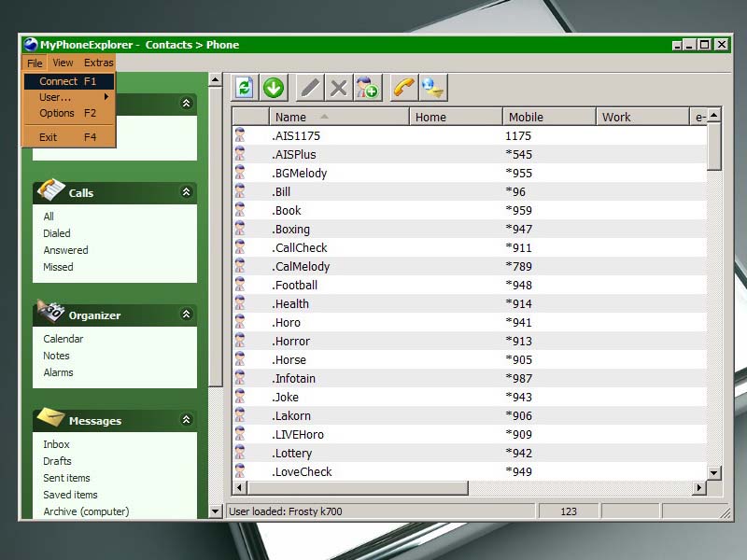Open the View menu
This screenshot has height=560, width=747.
tap(63, 63)
